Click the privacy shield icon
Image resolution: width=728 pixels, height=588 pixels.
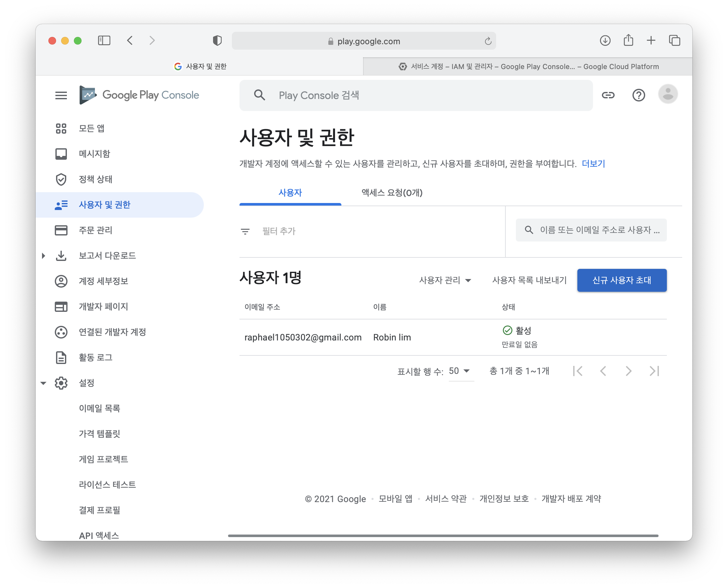tap(217, 41)
